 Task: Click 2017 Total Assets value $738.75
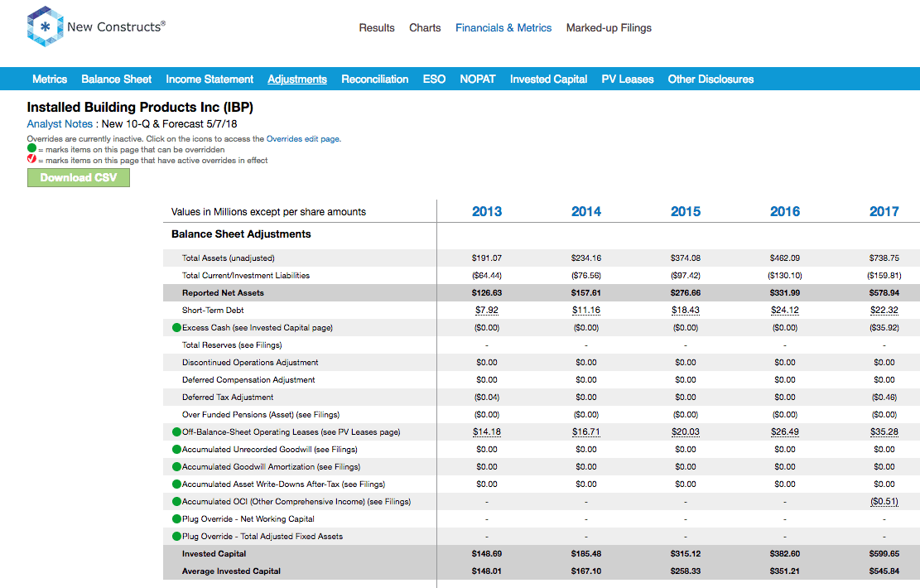tap(884, 258)
